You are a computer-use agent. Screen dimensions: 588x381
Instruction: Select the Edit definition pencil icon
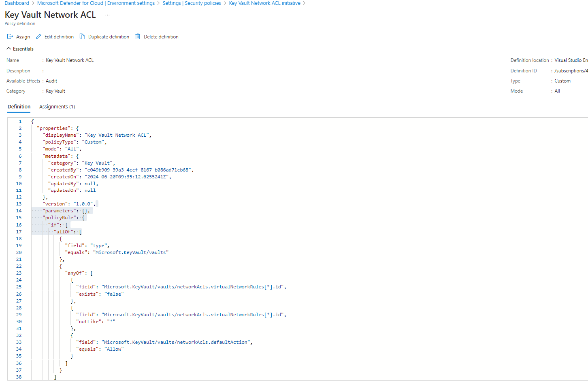[39, 36]
